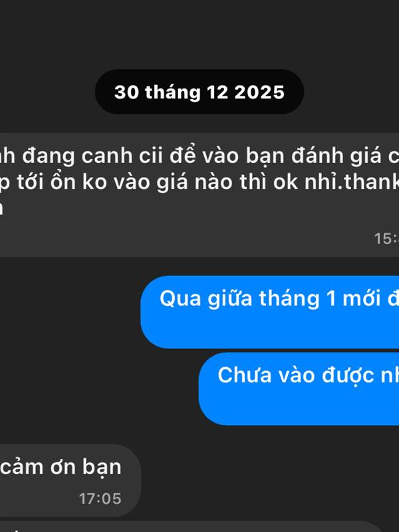Tap the timestamp beginning with 15:
The image size is (399, 532).
(x=386, y=239)
